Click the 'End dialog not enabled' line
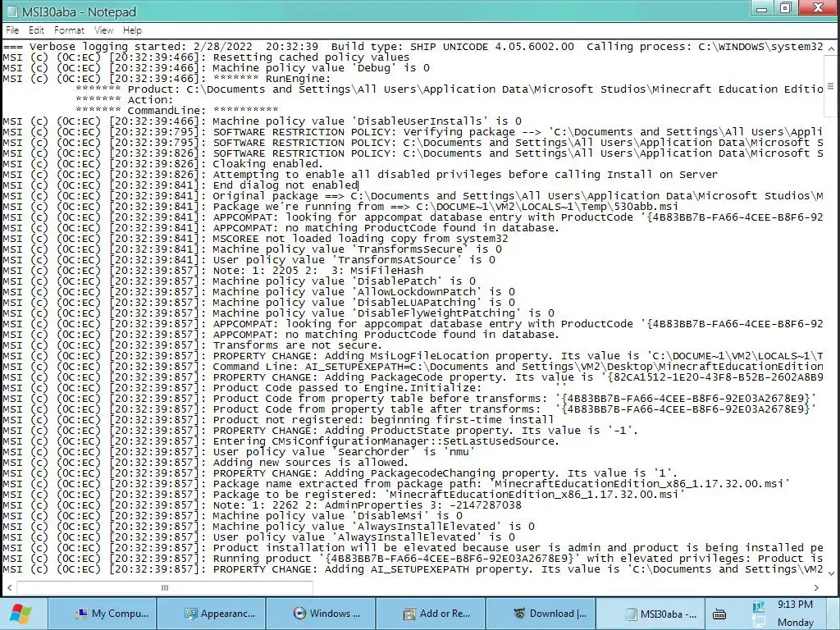 tap(180, 185)
